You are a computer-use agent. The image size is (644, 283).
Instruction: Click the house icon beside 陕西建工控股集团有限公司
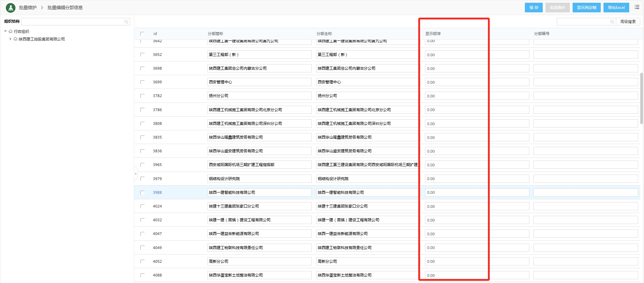(15, 39)
